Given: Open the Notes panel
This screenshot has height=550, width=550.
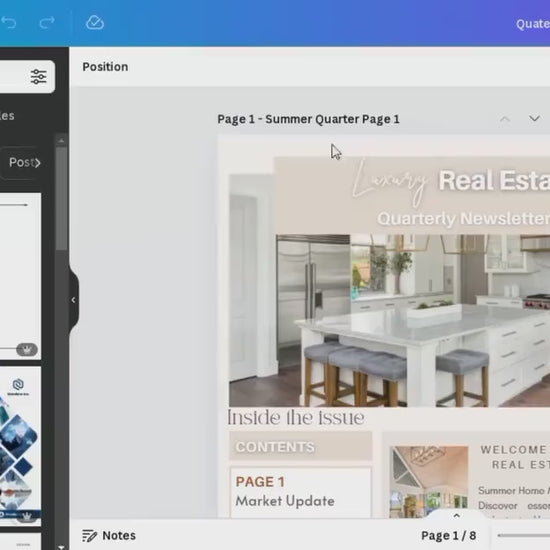Looking at the screenshot, I should click(109, 536).
